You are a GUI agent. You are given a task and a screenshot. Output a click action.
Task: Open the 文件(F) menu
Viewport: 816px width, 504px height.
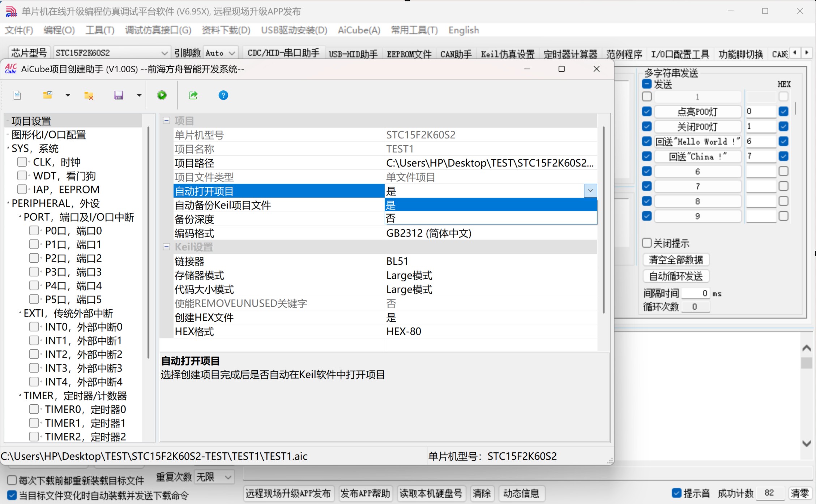tap(19, 30)
